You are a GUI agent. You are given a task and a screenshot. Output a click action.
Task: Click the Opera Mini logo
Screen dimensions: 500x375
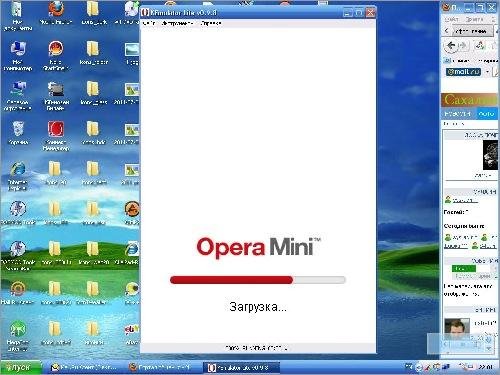point(258,247)
